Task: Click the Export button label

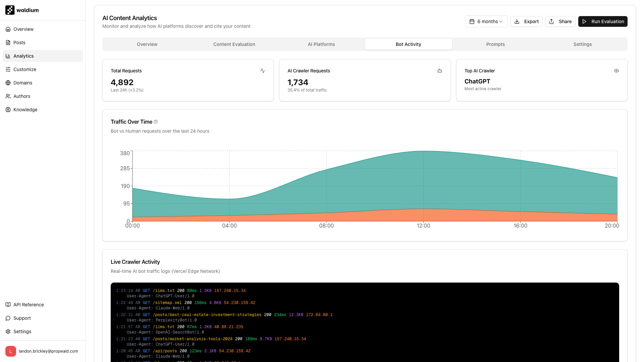Action: point(531,21)
